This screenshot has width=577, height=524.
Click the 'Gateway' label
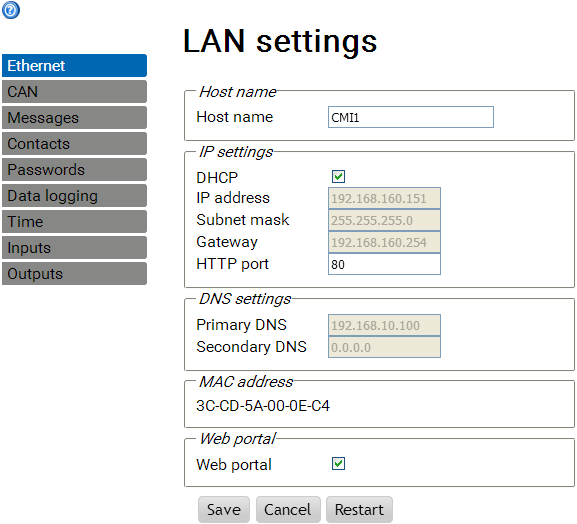click(x=227, y=242)
